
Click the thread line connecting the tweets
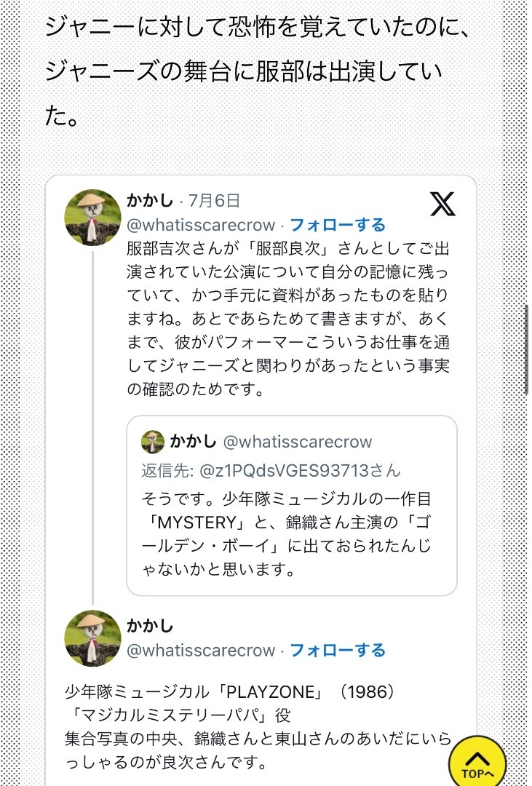92,428
